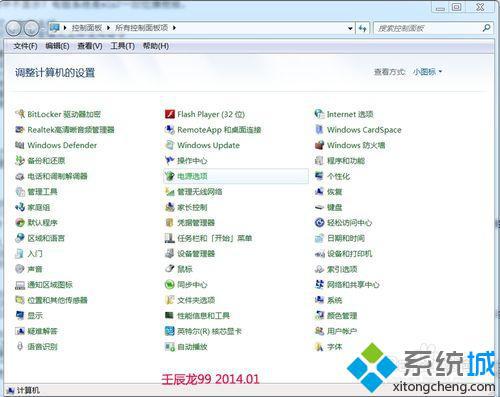Launch Windows Defender icon
The height and width of the screenshot is (397, 500).
point(20,145)
